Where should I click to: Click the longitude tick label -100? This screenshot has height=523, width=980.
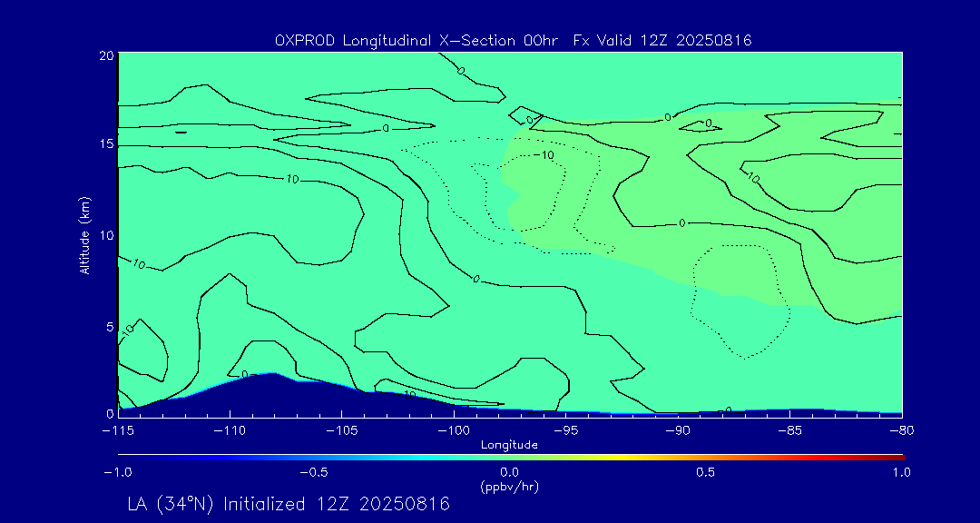point(455,430)
